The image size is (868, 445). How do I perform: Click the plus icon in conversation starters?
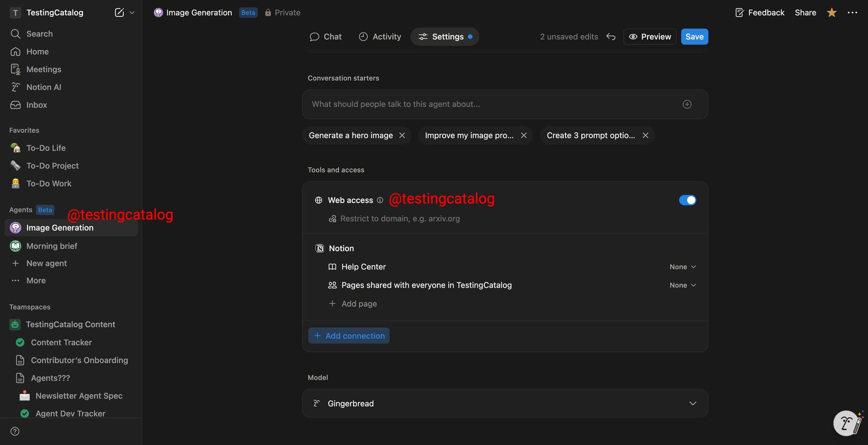[687, 104]
